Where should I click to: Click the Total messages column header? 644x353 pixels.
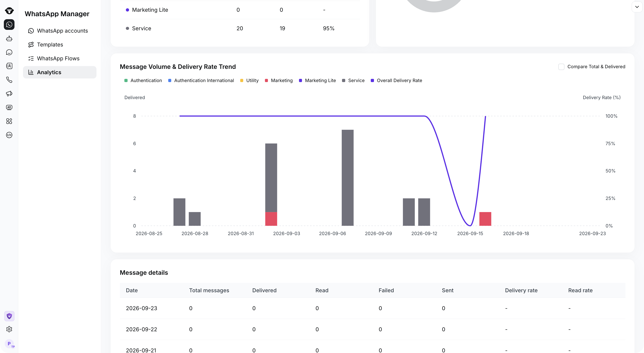209,291
